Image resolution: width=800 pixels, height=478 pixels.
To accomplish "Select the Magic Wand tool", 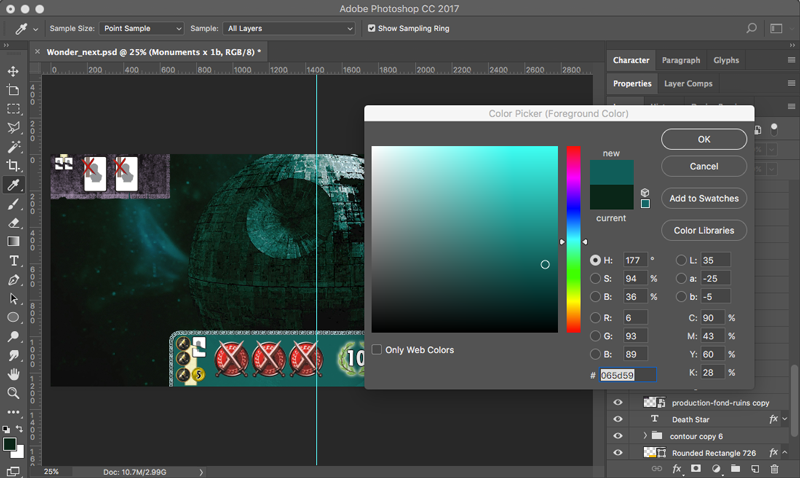I will (13, 147).
